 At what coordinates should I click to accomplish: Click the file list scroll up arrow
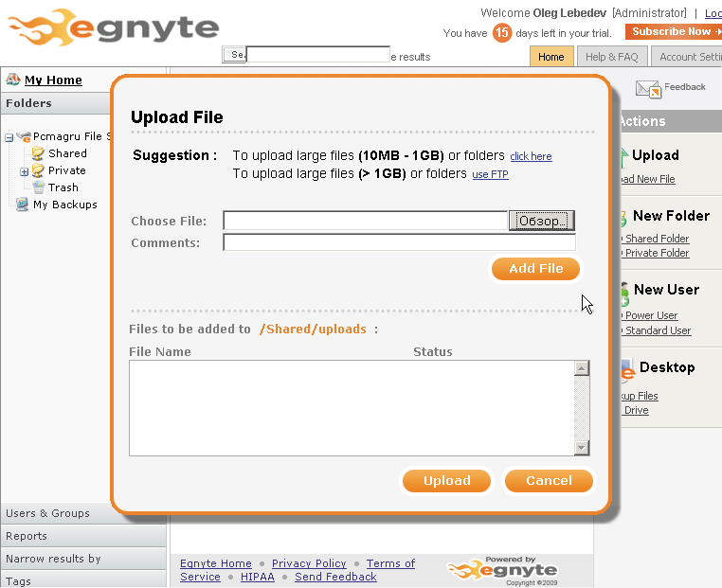click(582, 368)
